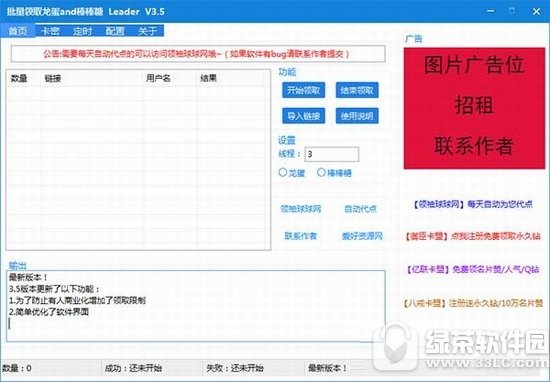Open the 领袖球球网 link

[x=301, y=209]
